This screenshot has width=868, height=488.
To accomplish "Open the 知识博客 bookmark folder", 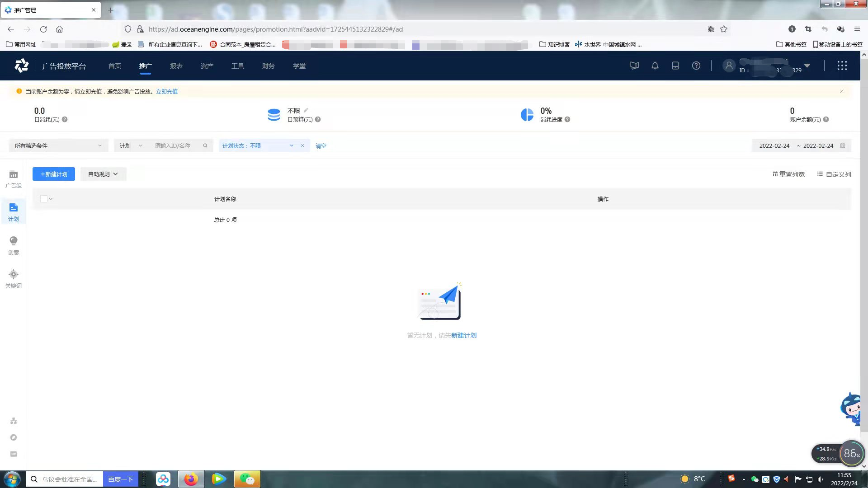I will (x=555, y=44).
